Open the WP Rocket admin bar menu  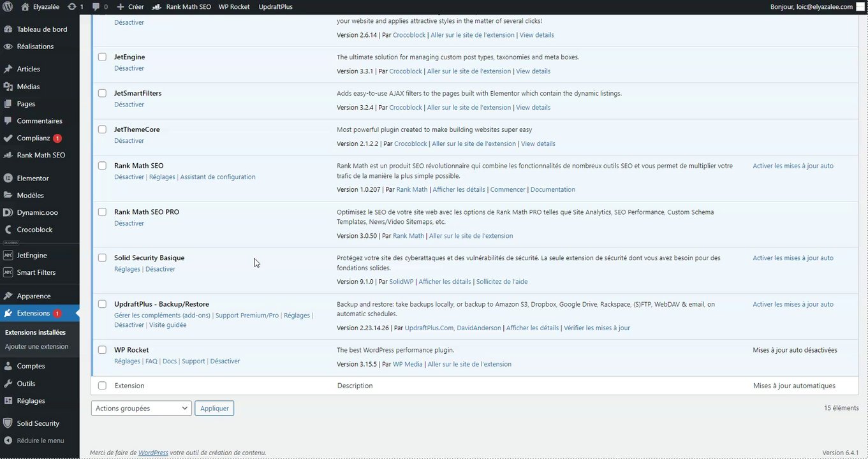click(234, 6)
